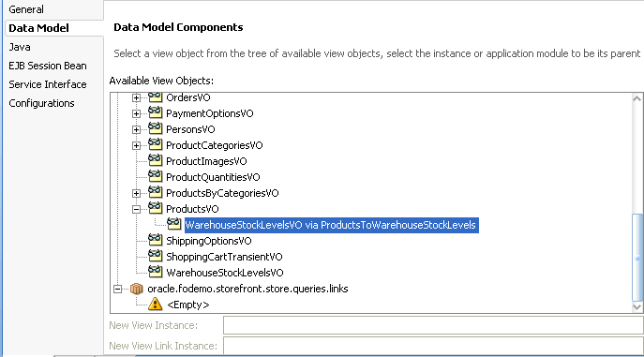The height and width of the screenshot is (357, 644).
Task: Collapse the ProductsVO tree node
Action: [136, 209]
